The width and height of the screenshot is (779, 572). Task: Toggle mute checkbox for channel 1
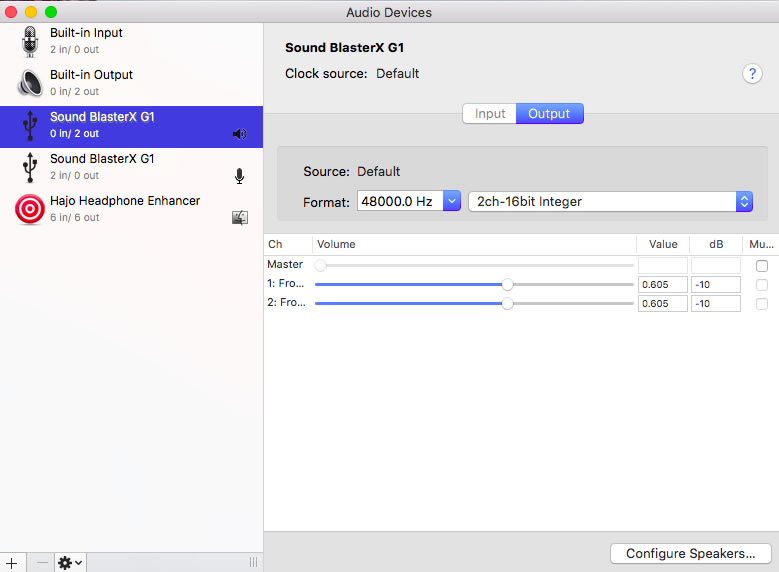(762, 285)
